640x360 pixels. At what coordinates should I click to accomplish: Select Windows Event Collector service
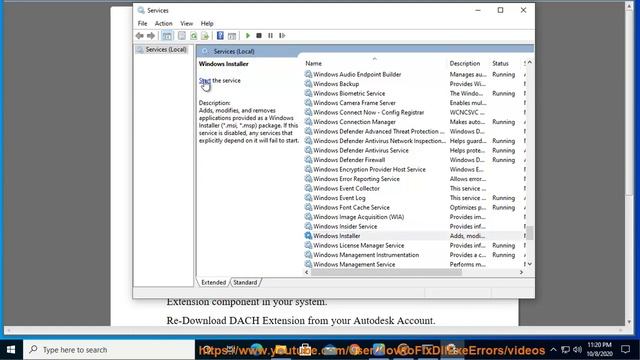pos(346,189)
